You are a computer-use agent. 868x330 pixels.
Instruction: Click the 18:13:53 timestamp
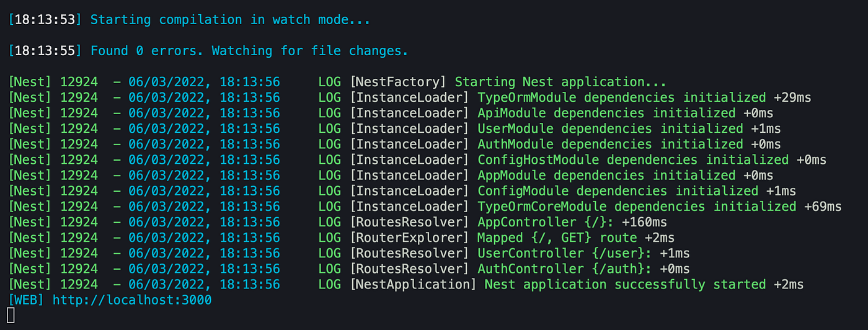point(45,20)
